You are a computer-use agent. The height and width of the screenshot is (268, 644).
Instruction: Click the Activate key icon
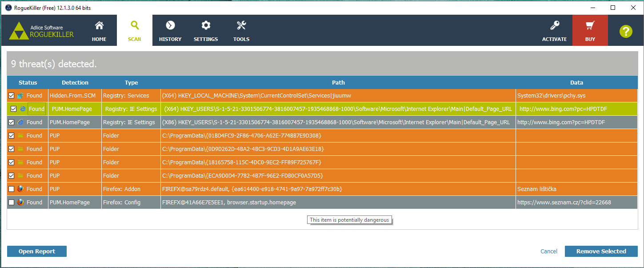[x=555, y=25]
